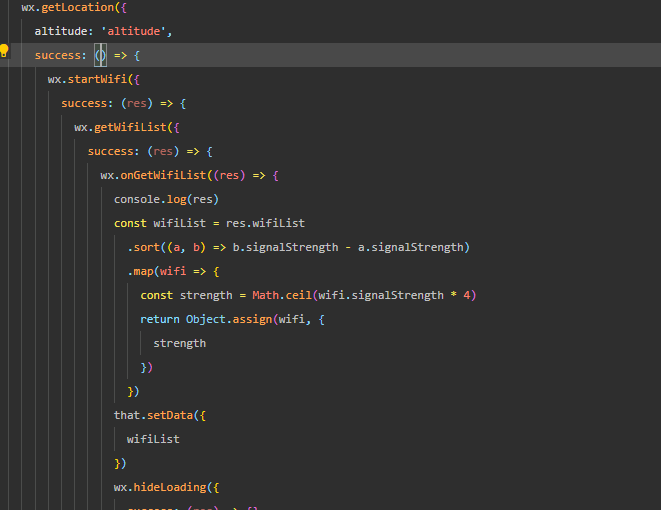This screenshot has height=510, width=661.
Task: Click the yellow lightbulb quick-fix icon
Action: point(4,51)
